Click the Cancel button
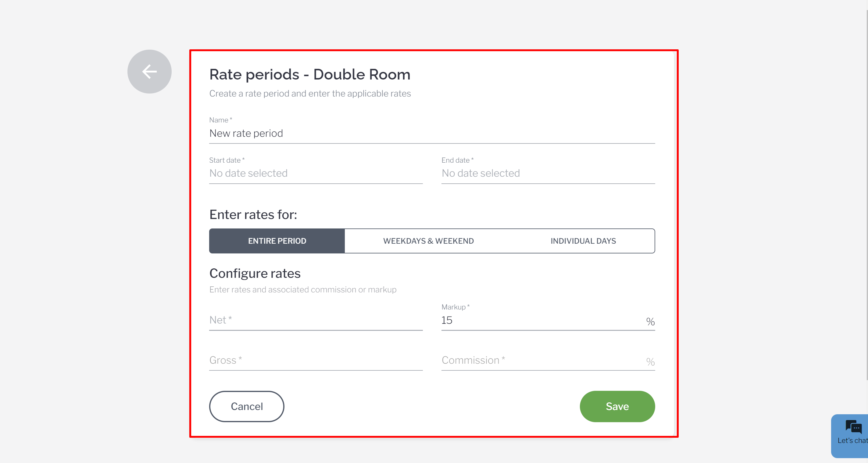This screenshot has height=463, width=868. pyautogui.click(x=247, y=406)
